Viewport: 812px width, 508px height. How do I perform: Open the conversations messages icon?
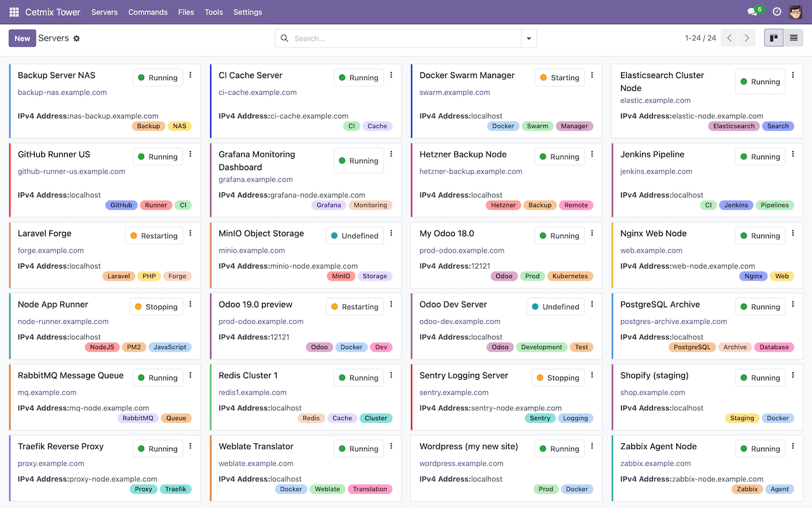click(x=752, y=12)
